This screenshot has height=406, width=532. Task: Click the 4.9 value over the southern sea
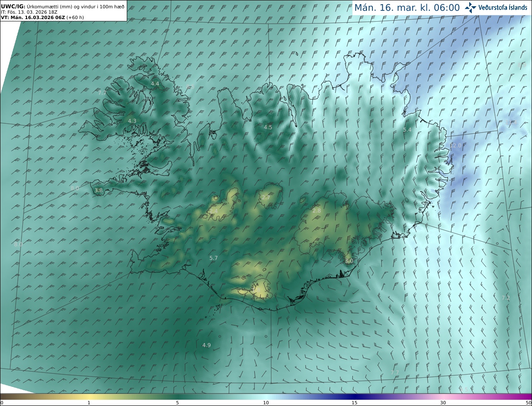click(207, 345)
